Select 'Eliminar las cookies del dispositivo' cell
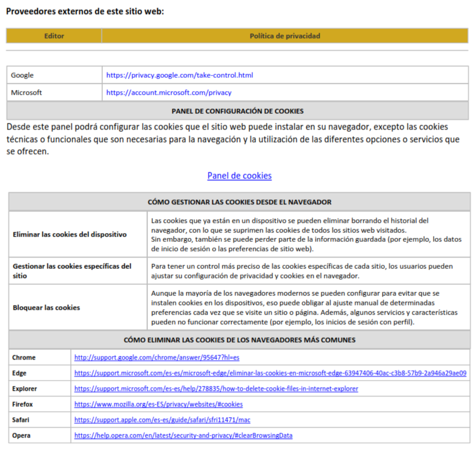Screen dimensions: 476x450 pyautogui.click(x=78, y=235)
